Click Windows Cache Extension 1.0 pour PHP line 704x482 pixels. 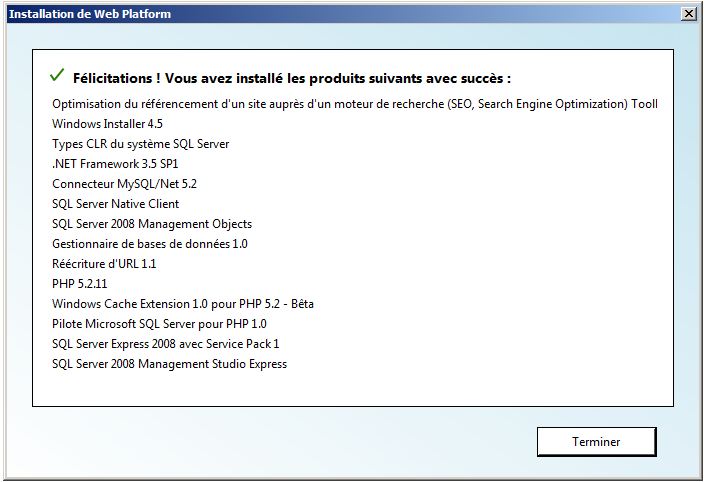183,304
